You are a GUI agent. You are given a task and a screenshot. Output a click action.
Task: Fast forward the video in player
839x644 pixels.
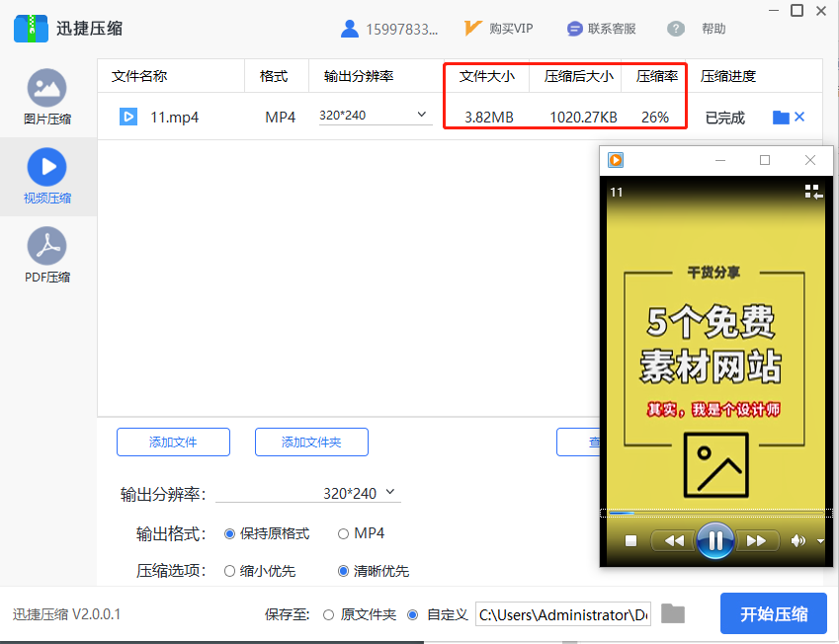(x=756, y=540)
